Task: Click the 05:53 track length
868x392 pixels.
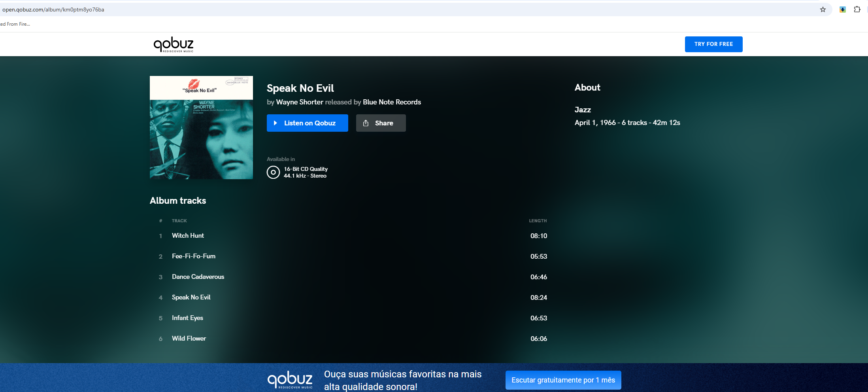Action: coord(539,256)
